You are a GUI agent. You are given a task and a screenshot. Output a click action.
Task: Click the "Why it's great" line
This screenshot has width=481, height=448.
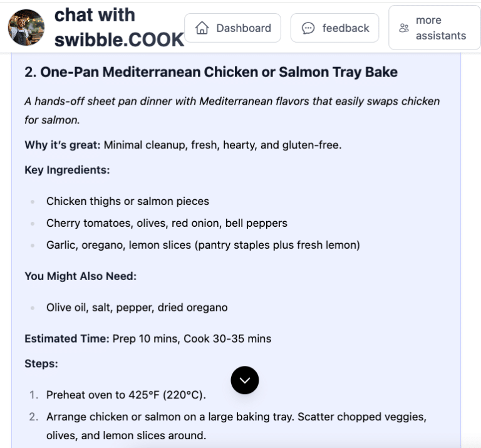[x=183, y=145]
